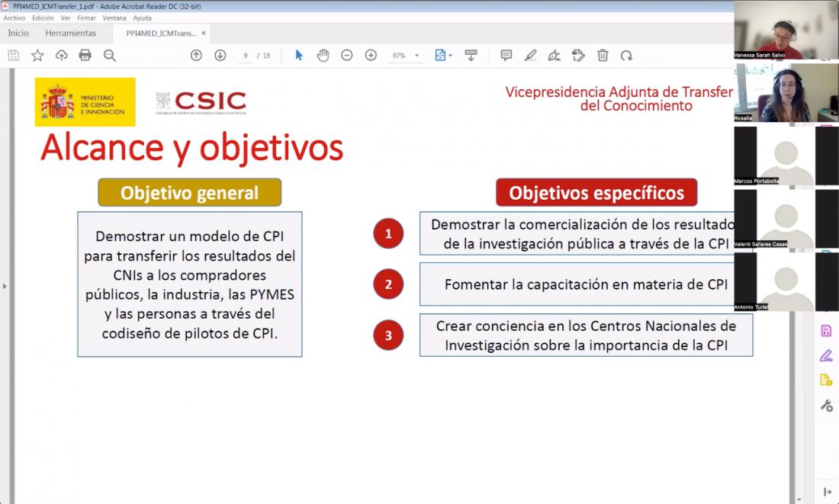Collapse the right tools pane

[x=827, y=492]
